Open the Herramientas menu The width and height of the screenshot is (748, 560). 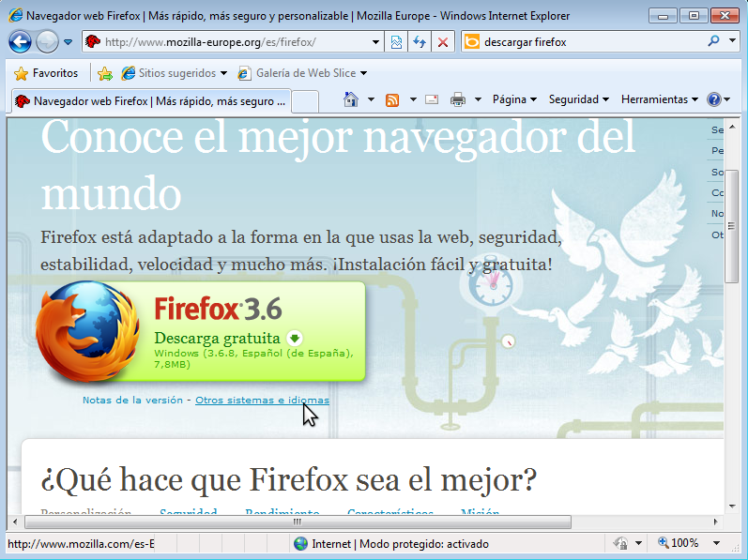click(659, 99)
